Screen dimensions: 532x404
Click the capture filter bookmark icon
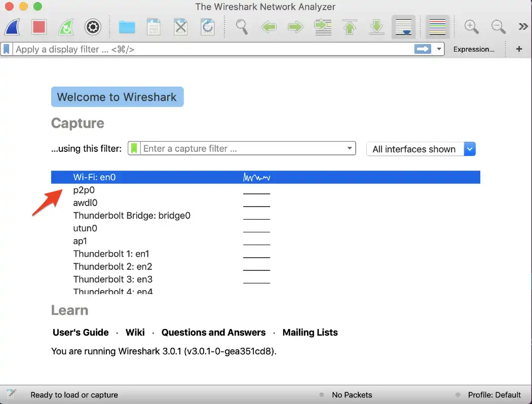click(134, 148)
